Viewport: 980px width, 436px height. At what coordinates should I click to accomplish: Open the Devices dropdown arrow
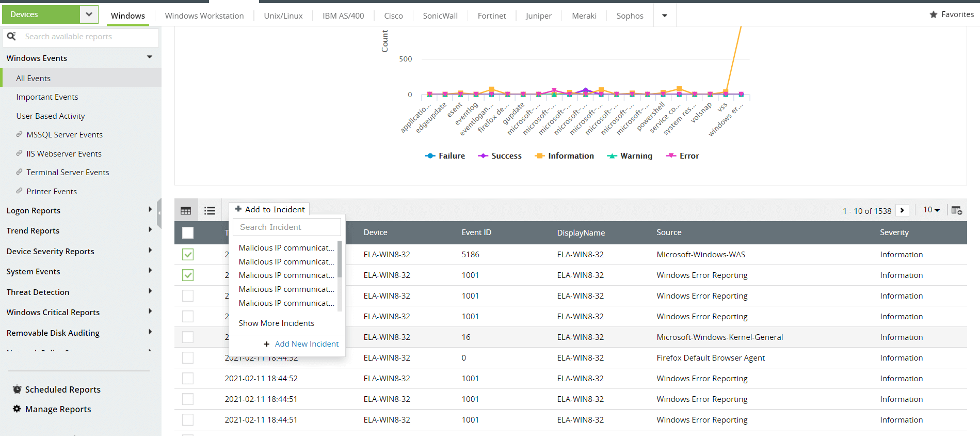[89, 14]
